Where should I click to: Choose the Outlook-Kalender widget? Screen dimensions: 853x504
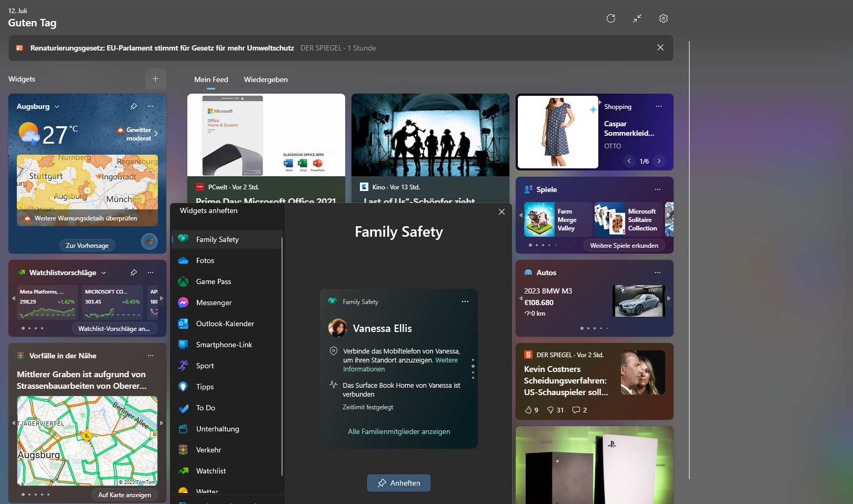pos(225,324)
